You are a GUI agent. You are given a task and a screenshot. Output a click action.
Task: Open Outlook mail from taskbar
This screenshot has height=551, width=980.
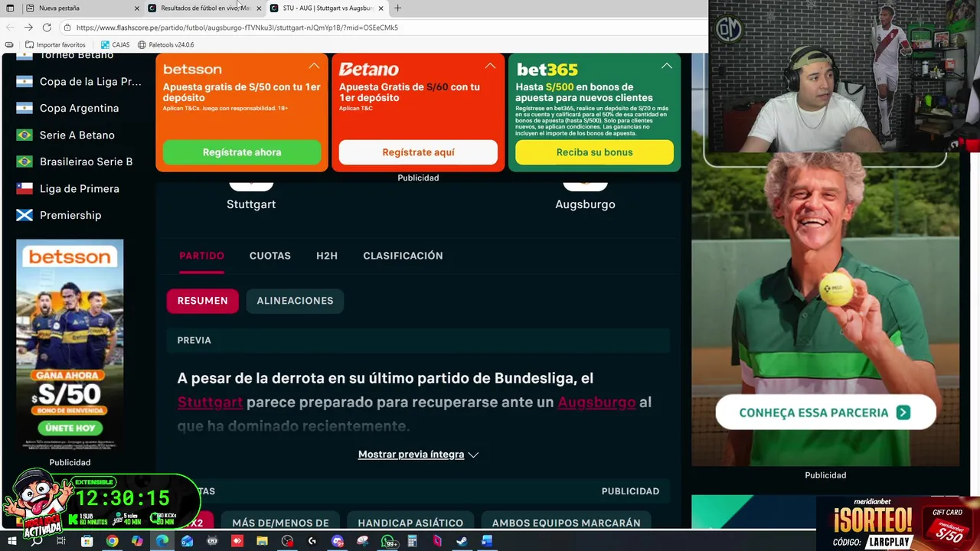(x=187, y=541)
